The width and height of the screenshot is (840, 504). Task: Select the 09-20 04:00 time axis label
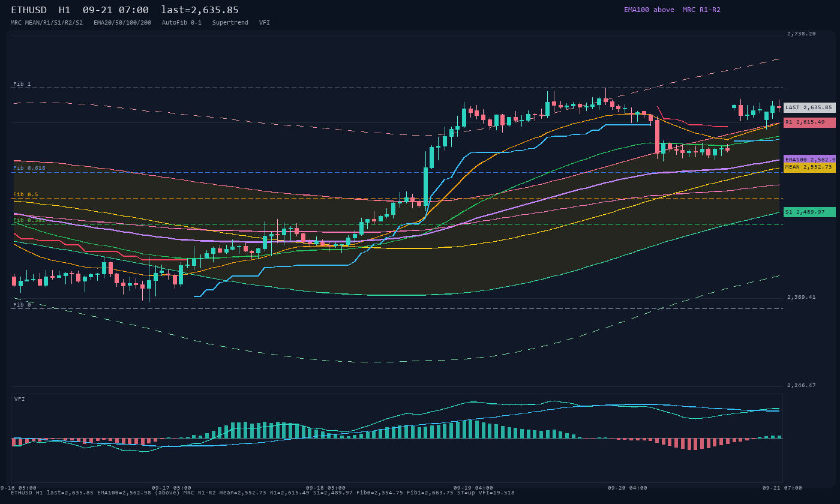(x=628, y=488)
